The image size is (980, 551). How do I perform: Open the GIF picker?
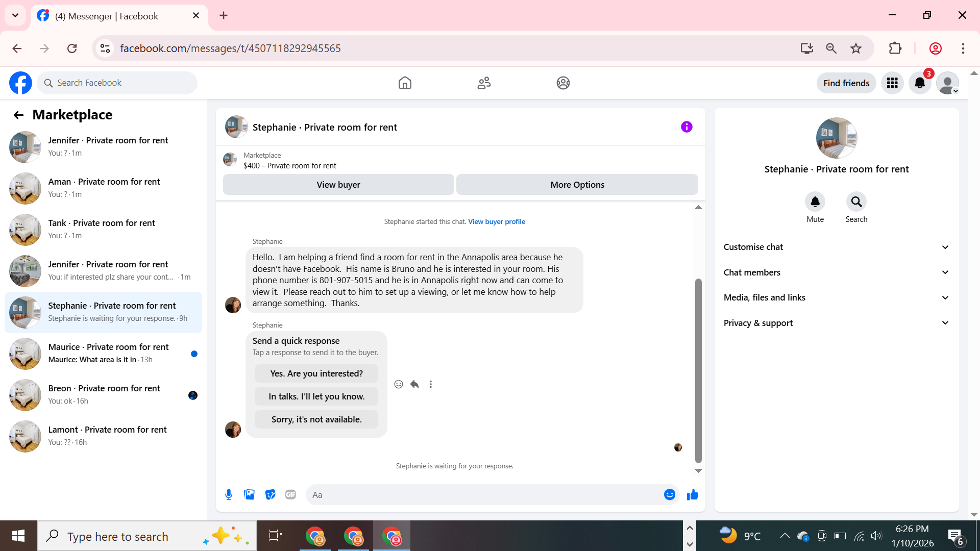[290, 494]
